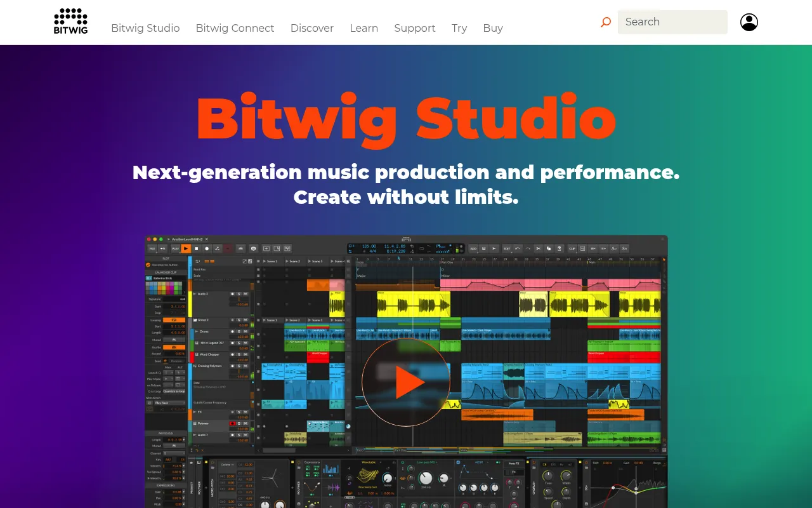The image size is (812, 508).
Task: Click the orange search magnifier icon
Action: [606, 22]
